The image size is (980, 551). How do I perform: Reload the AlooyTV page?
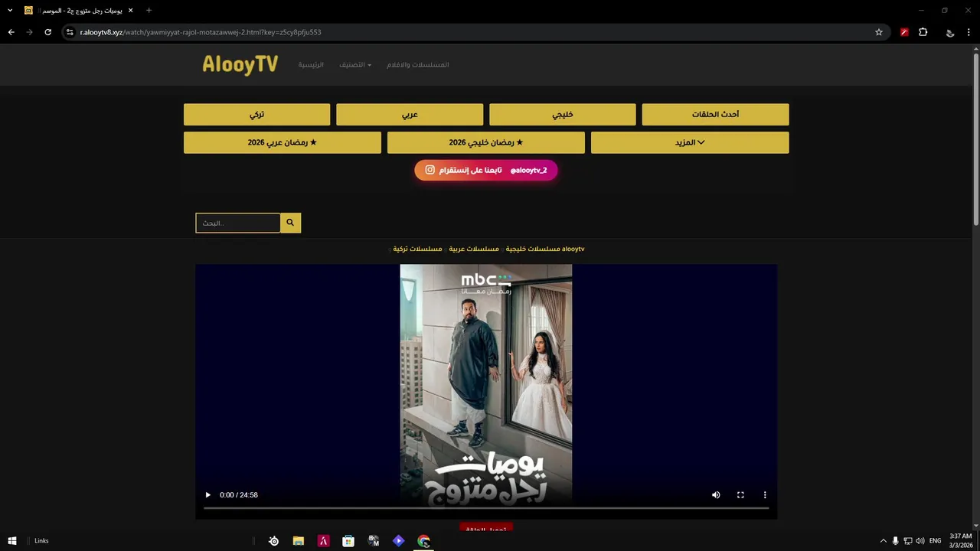47,32
